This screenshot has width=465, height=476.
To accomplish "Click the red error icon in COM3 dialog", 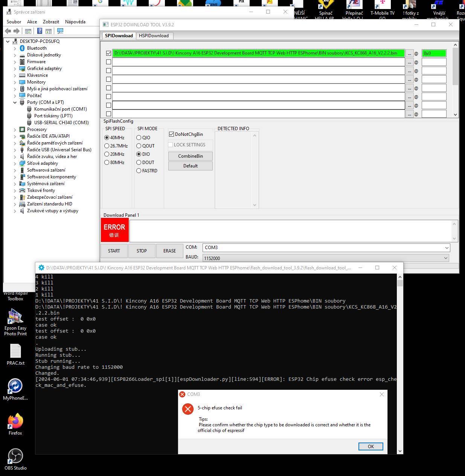I will [188, 409].
